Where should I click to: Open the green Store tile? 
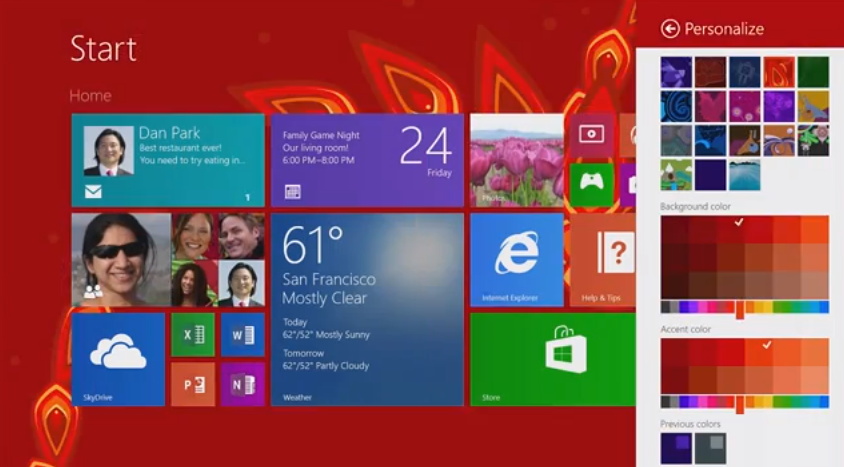(x=553, y=359)
